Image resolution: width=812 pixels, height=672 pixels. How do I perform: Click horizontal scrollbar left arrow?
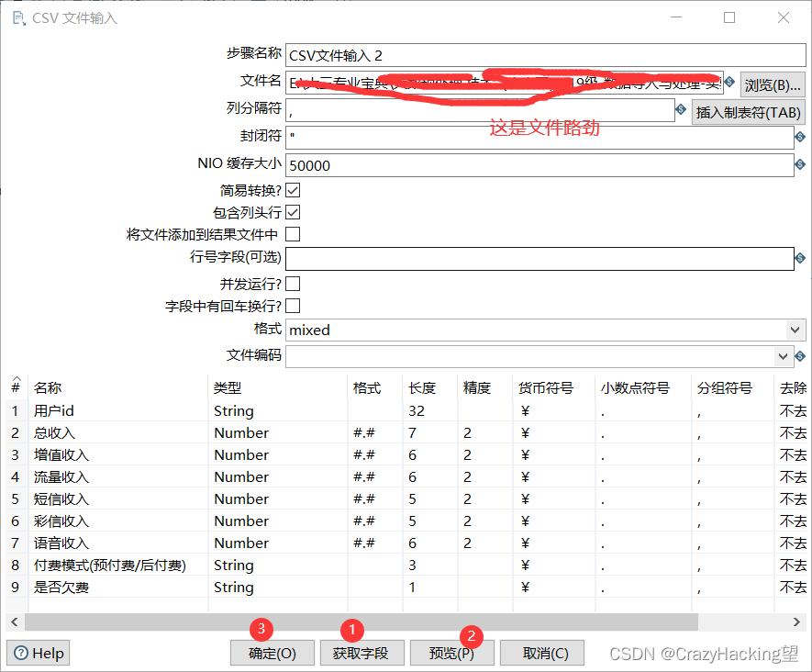point(15,622)
